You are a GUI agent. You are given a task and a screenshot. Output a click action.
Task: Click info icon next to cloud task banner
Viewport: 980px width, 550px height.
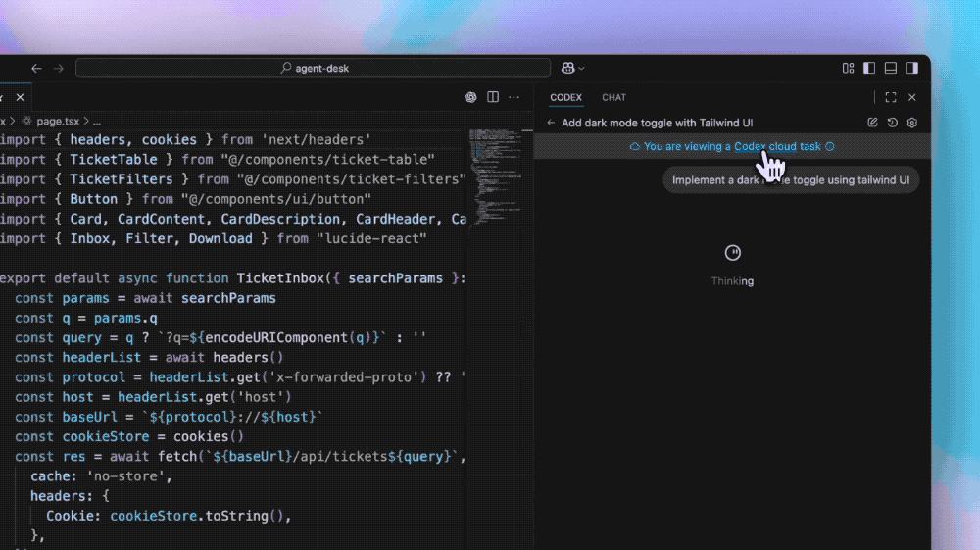click(830, 146)
